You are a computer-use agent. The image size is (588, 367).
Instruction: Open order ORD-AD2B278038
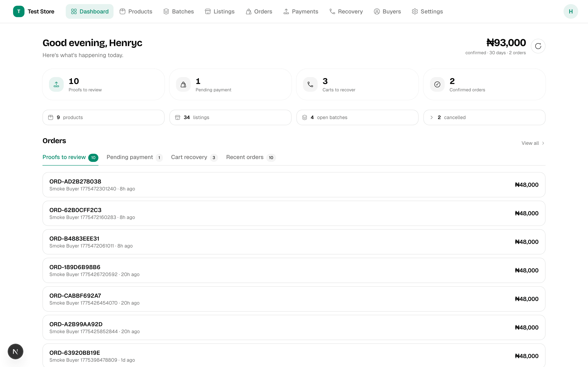(294, 185)
